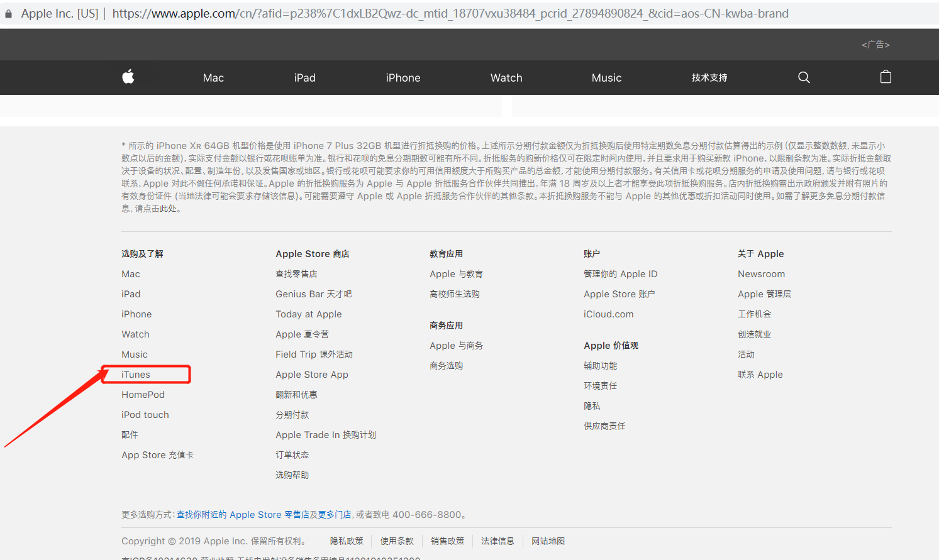Screen dimensions: 939x560
Task: Select Today at Apple link
Action: click(x=308, y=314)
